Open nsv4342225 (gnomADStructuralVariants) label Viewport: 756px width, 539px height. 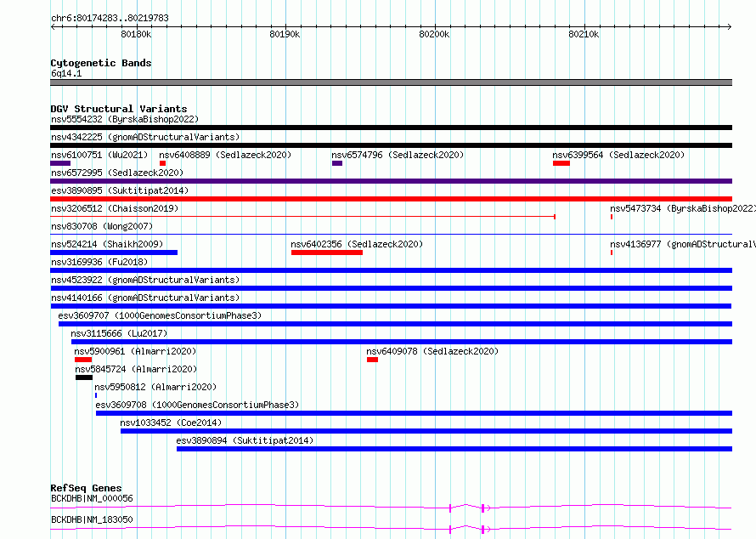click(145, 137)
